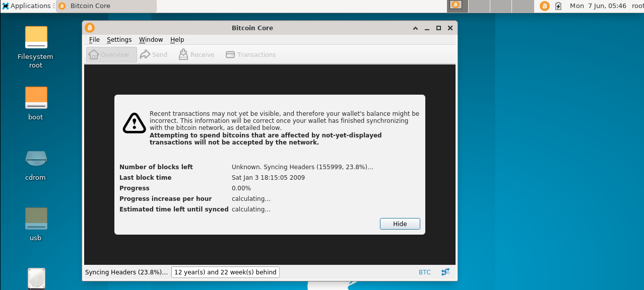Click the Syncing Headers (23.8%) status label
Image resolution: width=644 pixels, height=290 pixels.
126,272
